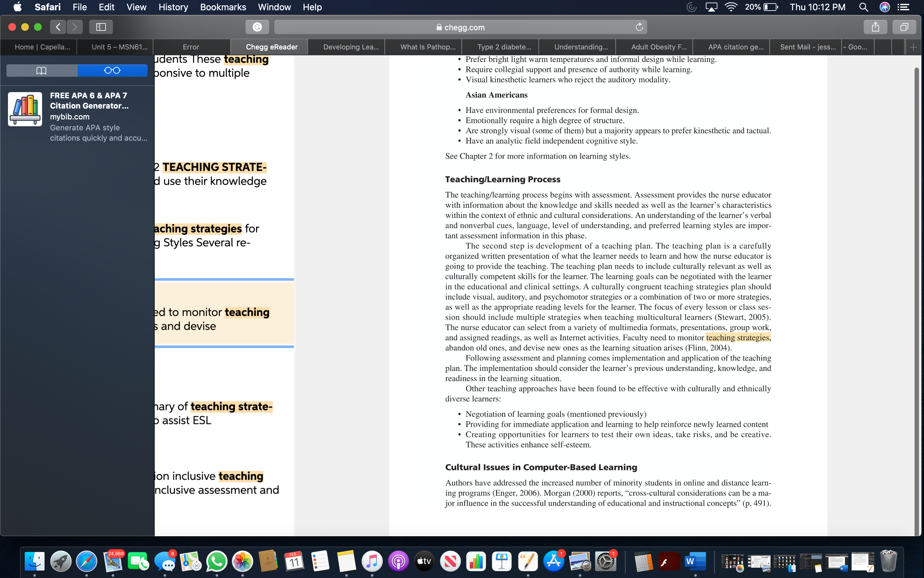Open WhatsApp from the Dock
The height and width of the screenshot is (578, 924).
click(x=217, y=561)
